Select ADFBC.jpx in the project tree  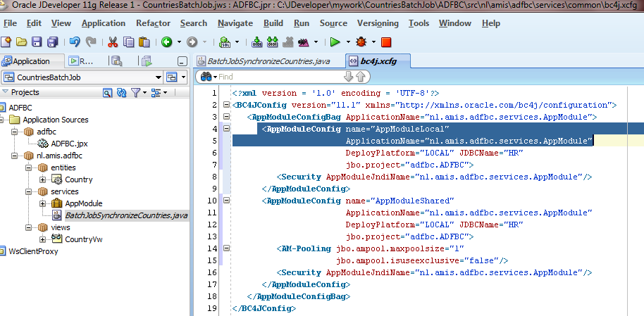click(69, 143)
